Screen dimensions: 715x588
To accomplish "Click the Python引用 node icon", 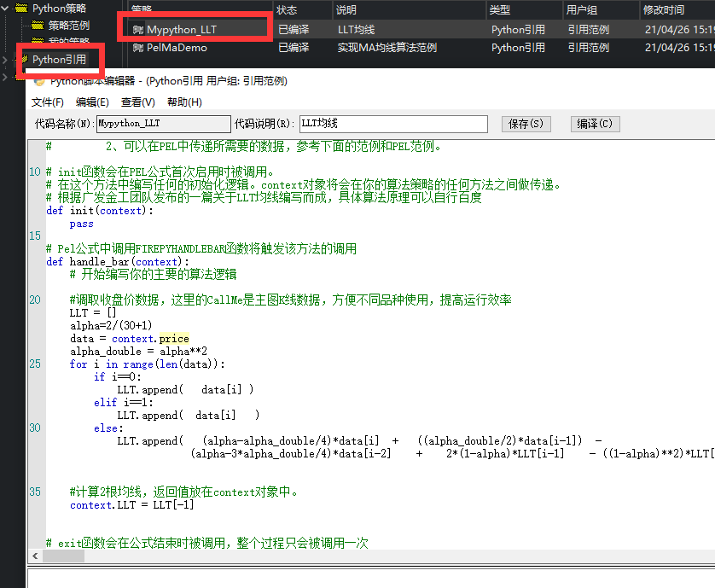I will coord(25,59).
